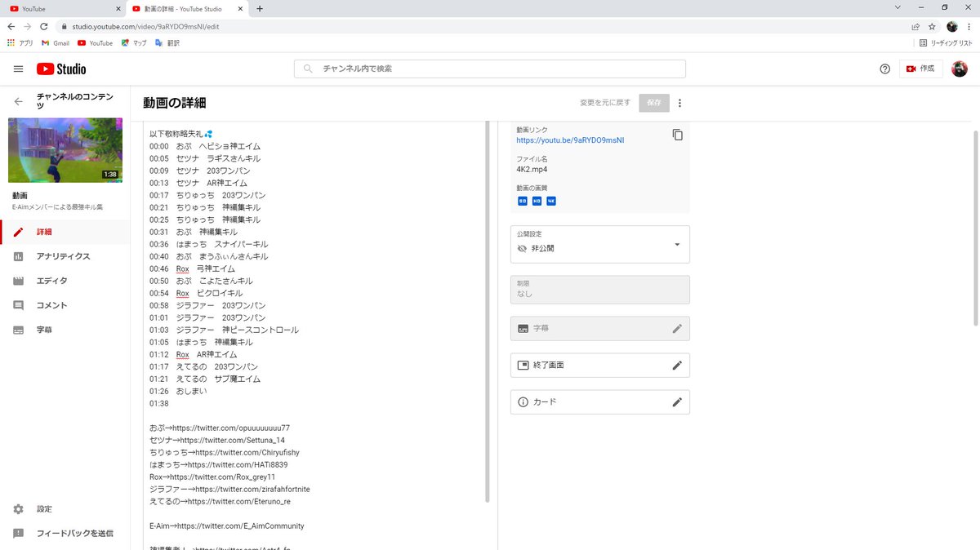Click 変更を元に戻す
Screen dimensions: 980x550
(x=605, y=103)
